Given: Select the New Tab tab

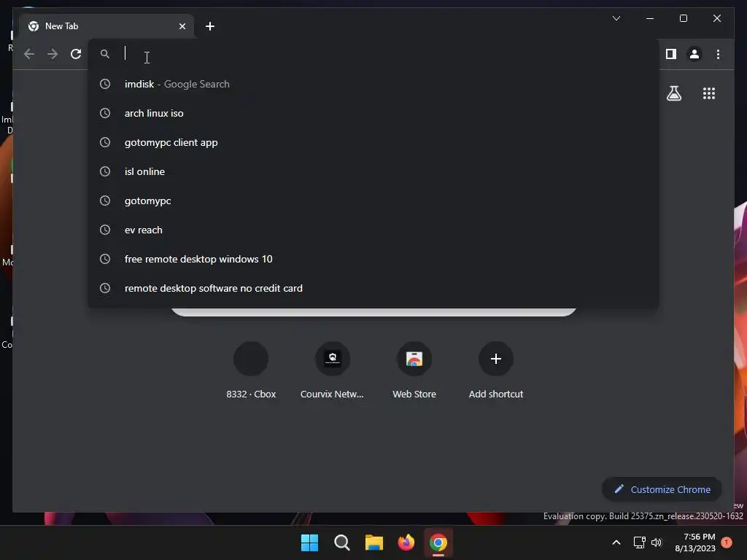Looking at the screenshot, I should [x=107, y=26].
